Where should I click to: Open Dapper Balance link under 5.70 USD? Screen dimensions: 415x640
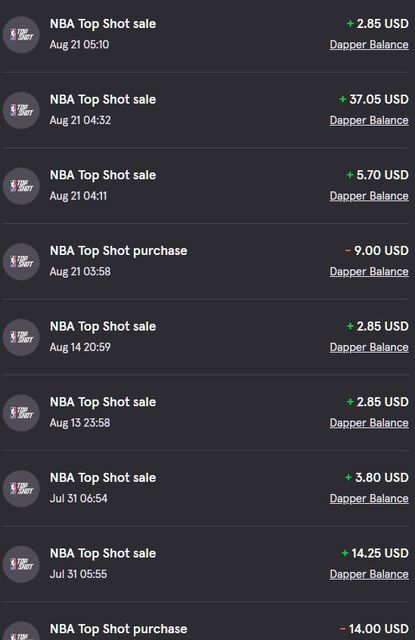[369, 196]
